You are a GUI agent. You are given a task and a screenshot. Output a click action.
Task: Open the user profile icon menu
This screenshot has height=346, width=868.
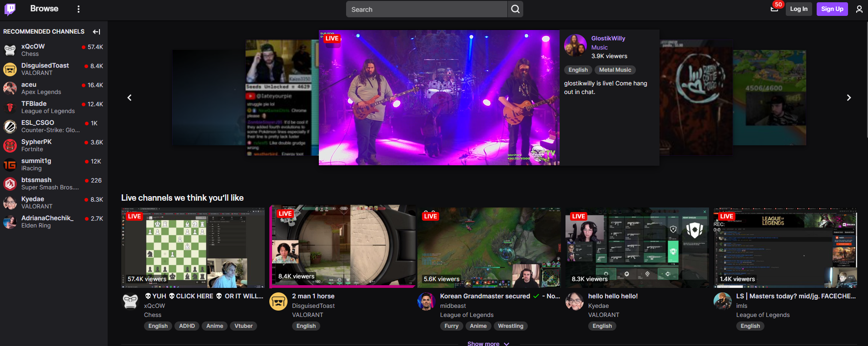[x=859, y=9]
